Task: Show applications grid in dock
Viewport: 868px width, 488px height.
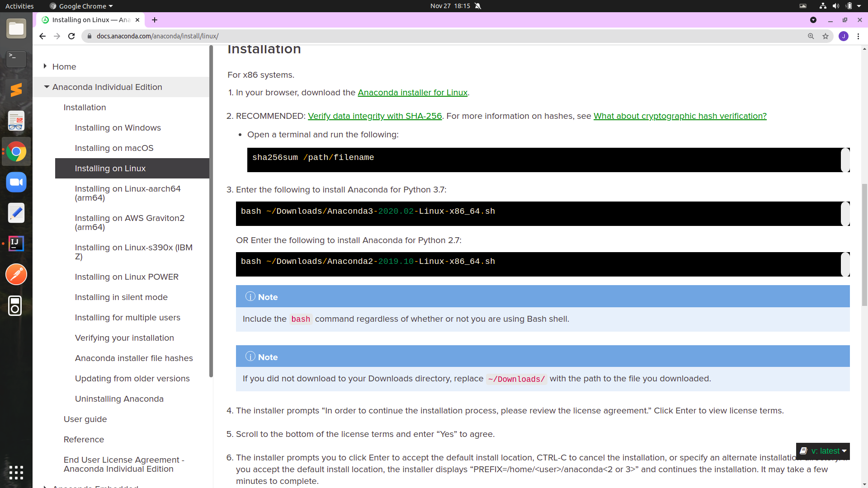Action: [16, 472]
